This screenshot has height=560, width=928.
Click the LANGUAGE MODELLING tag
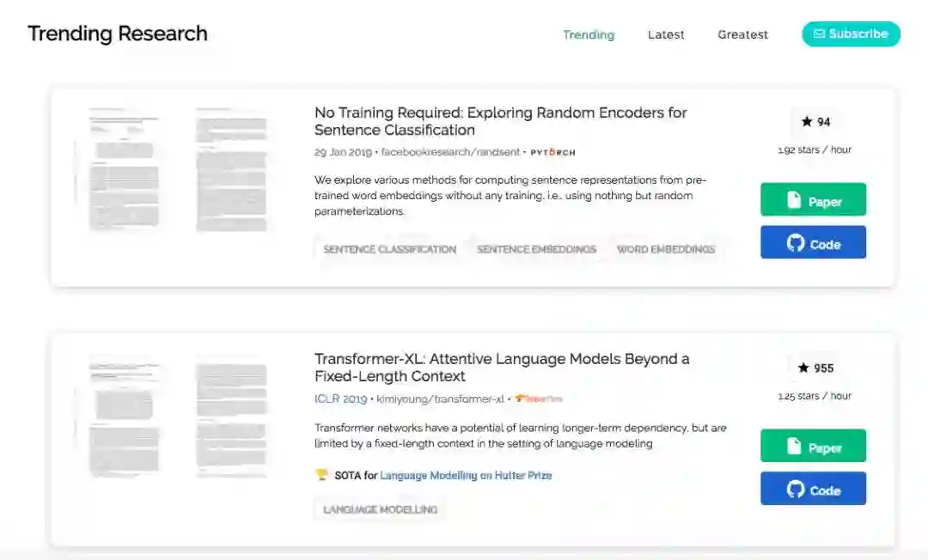(380, 509)
